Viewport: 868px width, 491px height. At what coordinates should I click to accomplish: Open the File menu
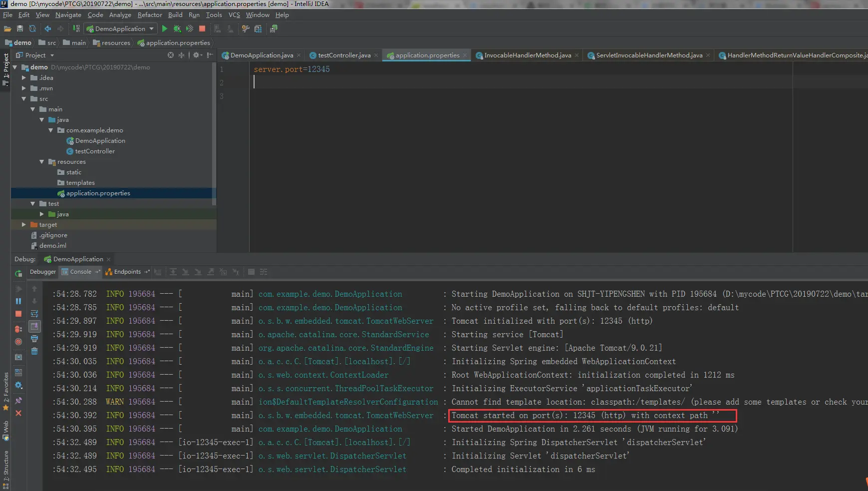[7, 15]
